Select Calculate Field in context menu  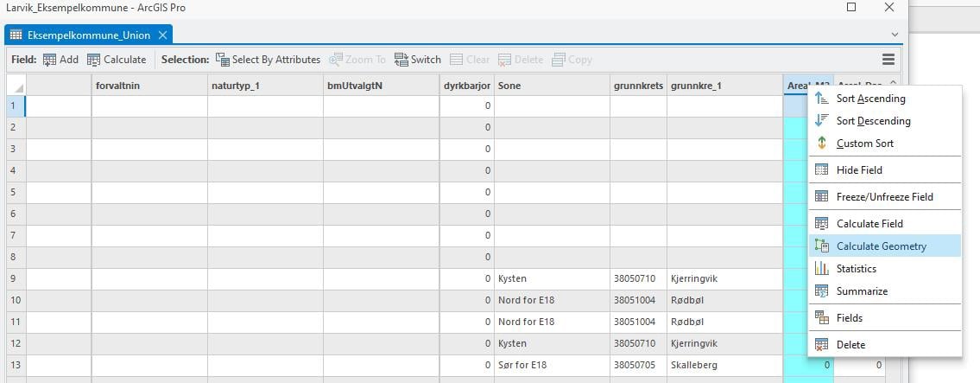[x=869, y=224]
